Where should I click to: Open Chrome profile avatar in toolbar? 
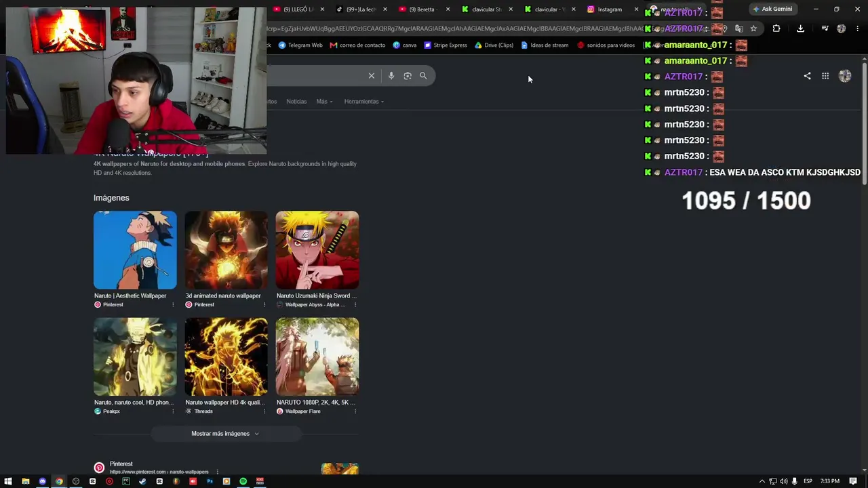(842, 28)
